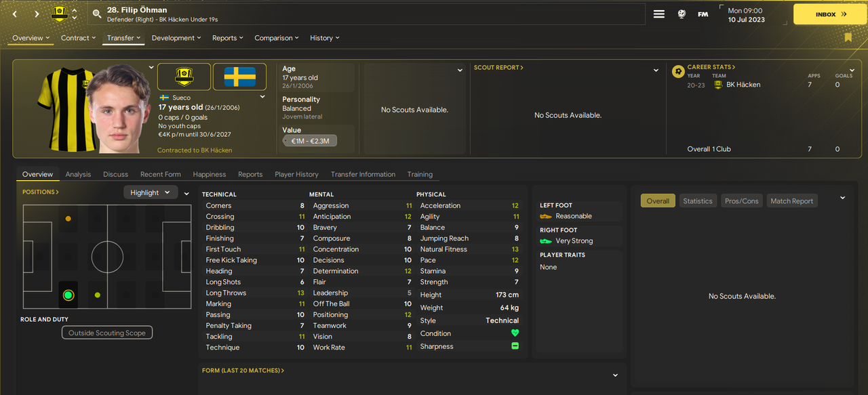Click the value range €1M - €2.3M
This screenshot has height=395, width=868.
coord(310,141)
